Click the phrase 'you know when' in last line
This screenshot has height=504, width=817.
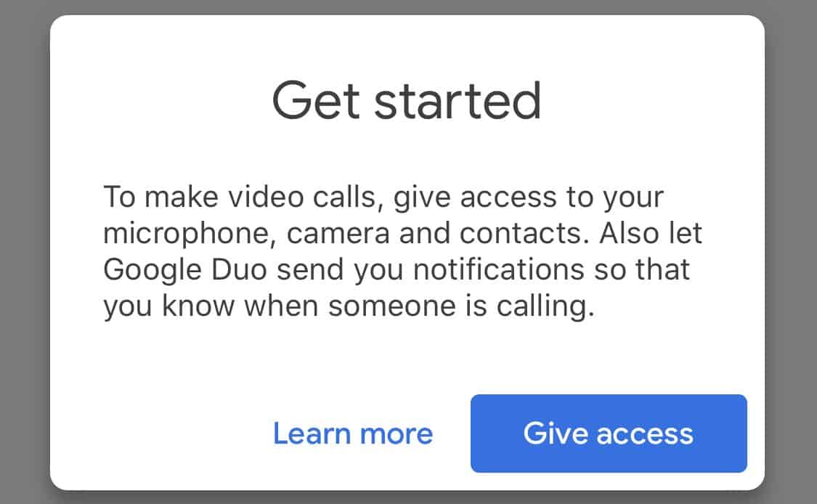[211, 306]
